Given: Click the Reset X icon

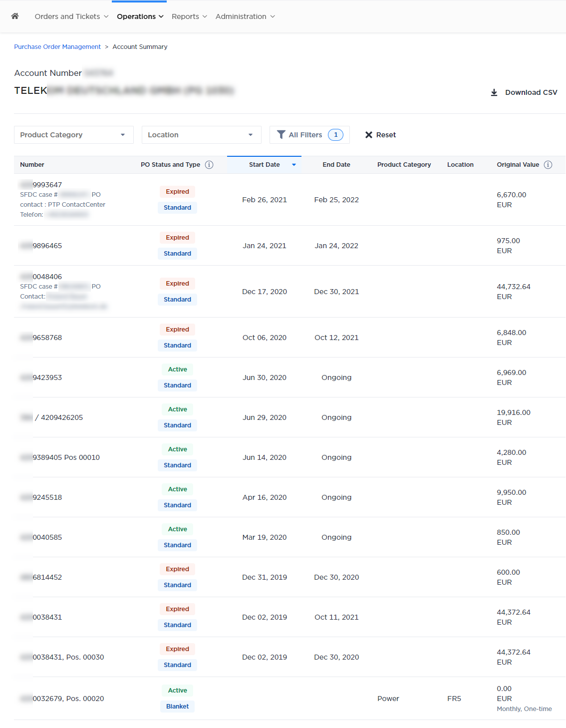Looking at the screenshot, I should click(x=369, y=135).
